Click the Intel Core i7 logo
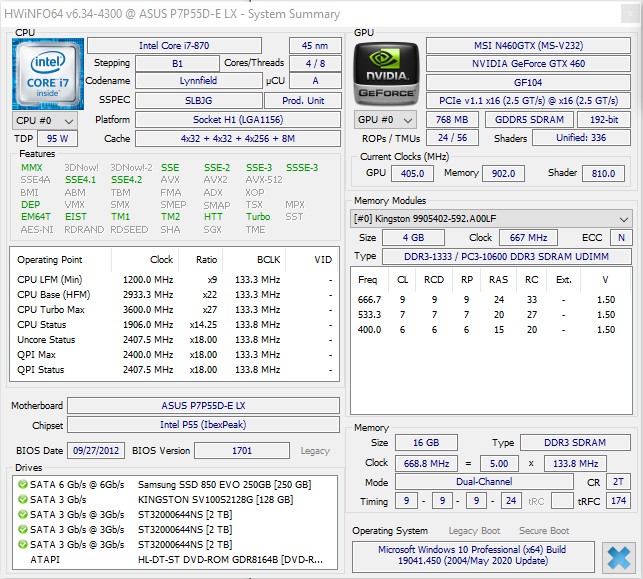This screenshot has height=579, width=643. point(48,74)
